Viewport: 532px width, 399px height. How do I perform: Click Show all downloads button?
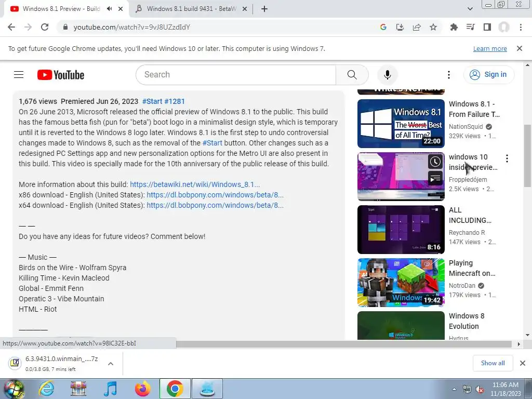click(x=493, y=363)
